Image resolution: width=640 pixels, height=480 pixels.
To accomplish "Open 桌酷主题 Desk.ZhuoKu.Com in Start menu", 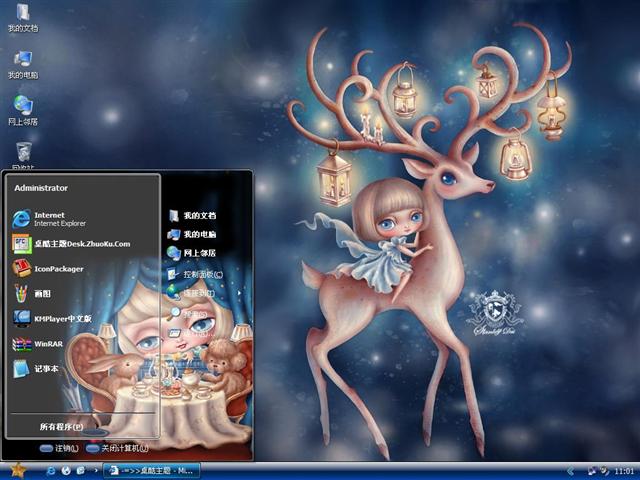I will pos(71,244).
